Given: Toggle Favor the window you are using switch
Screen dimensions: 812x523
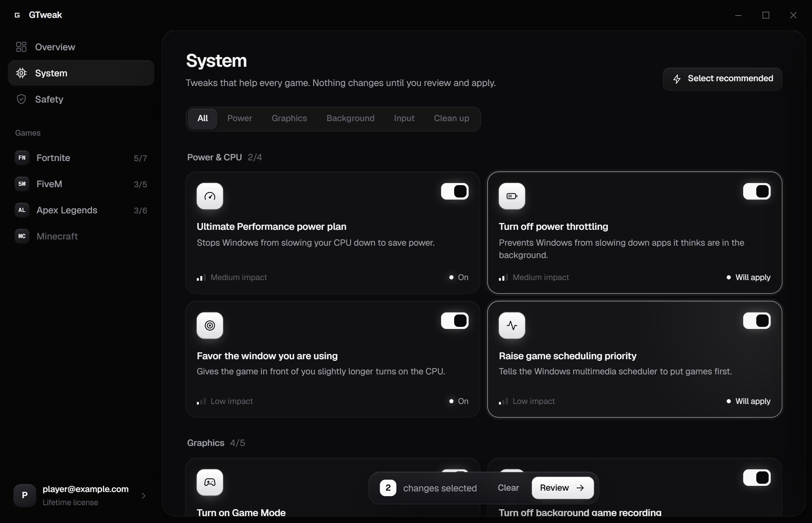Looking at the screenshot, I should click(x=455, y=321).
